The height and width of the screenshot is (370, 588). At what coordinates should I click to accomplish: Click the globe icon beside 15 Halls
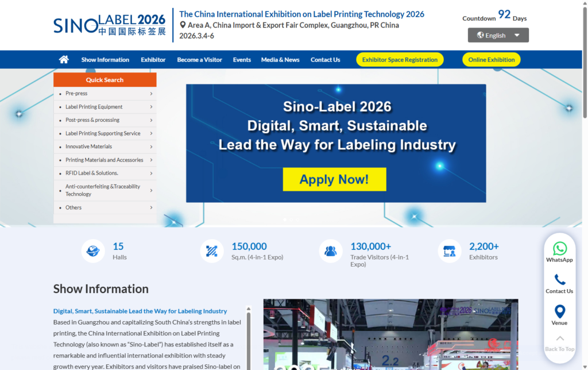pyautogui.click(x=94, y=250)
